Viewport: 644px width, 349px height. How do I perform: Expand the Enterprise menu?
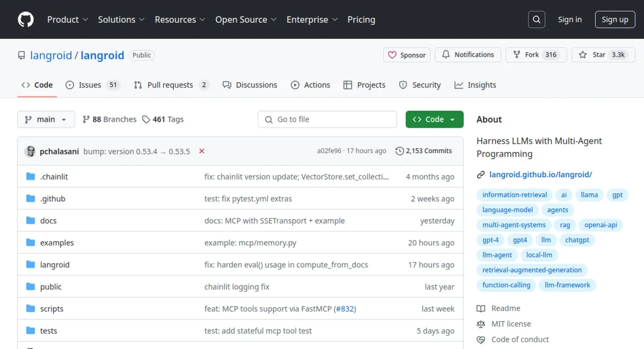coord(312,19)
